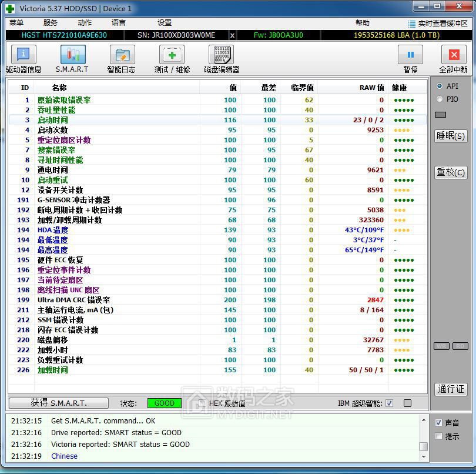Select the 重定位扇区计数 row
The height and width of the screenshot is (474, 476).
217,140
